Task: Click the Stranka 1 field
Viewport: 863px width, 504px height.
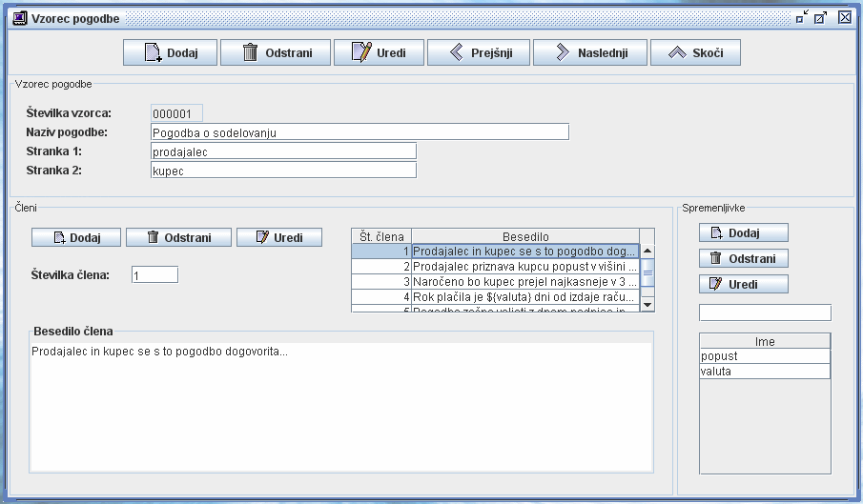Action: click(283, 151)
